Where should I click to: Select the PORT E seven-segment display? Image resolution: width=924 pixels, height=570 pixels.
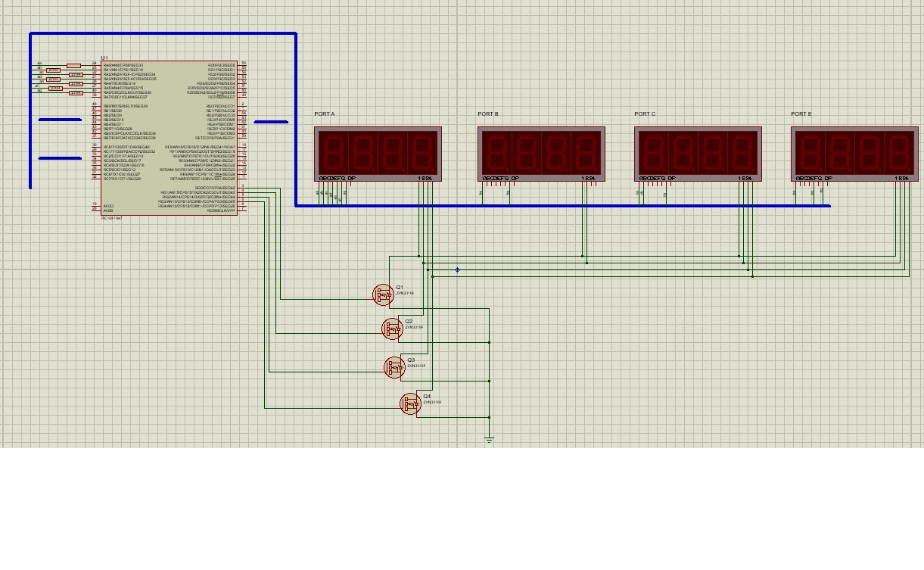click(x=854, y=152)
